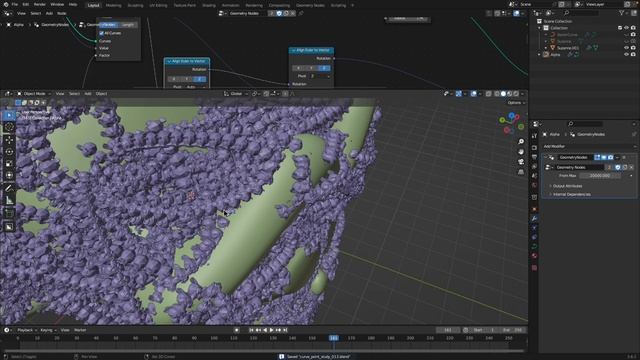Select the Select Box tool in viewport toolbar
The image size is (640, 360).
point(9,116)
